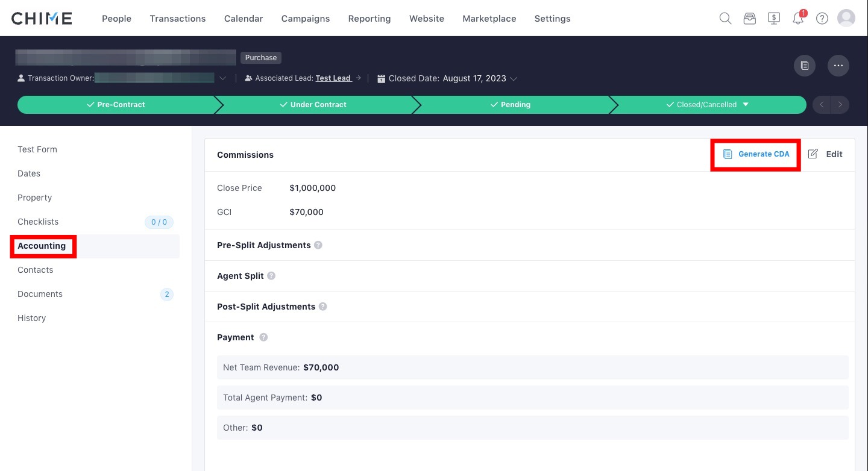Open the help question mark icon
Image resolution: width=868 pixels, height=471 pixels.
pyautogui.click(x=822, y=18)
